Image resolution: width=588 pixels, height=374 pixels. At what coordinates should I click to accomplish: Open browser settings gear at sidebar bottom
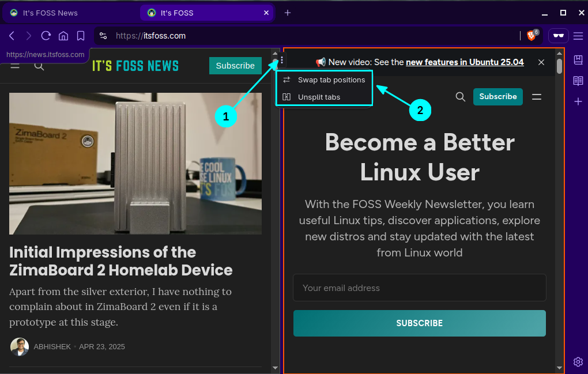click(578, 362)
